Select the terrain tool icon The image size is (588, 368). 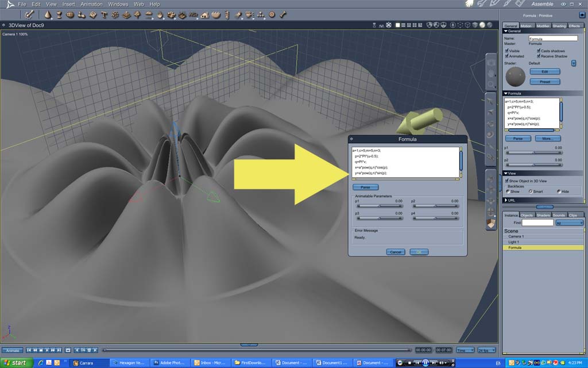(x=126, y=15)
